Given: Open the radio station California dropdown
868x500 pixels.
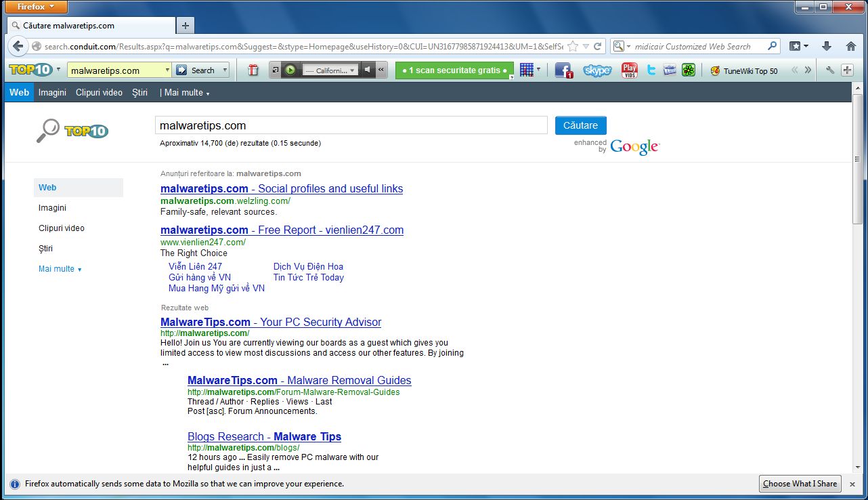Looking at the screenshot, I should pos(330,70).
